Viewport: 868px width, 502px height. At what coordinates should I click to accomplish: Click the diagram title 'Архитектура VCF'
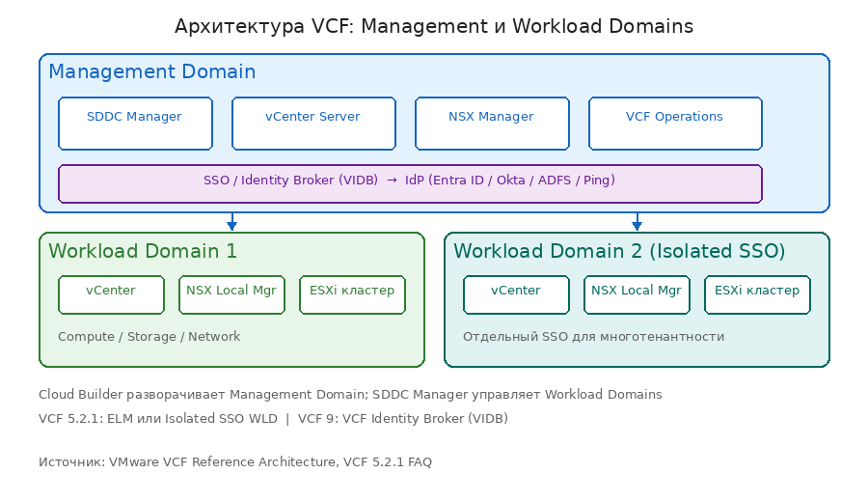coord(434,26)
